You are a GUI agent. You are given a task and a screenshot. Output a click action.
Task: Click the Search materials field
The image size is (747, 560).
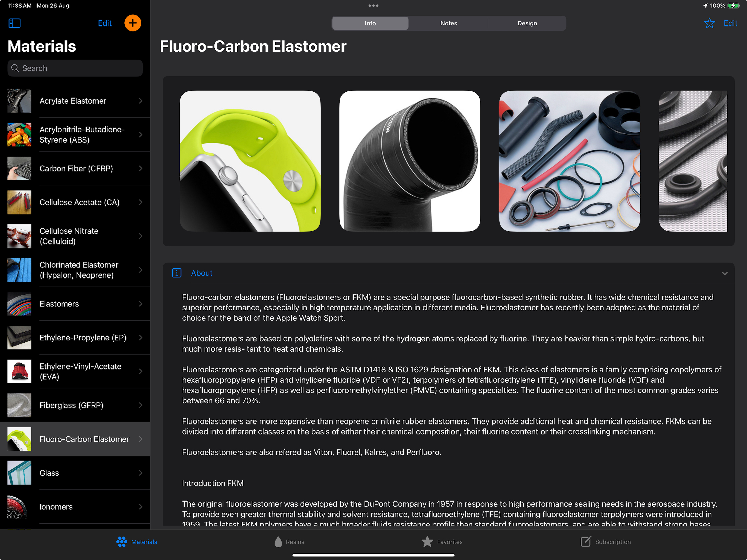point(75,68)
